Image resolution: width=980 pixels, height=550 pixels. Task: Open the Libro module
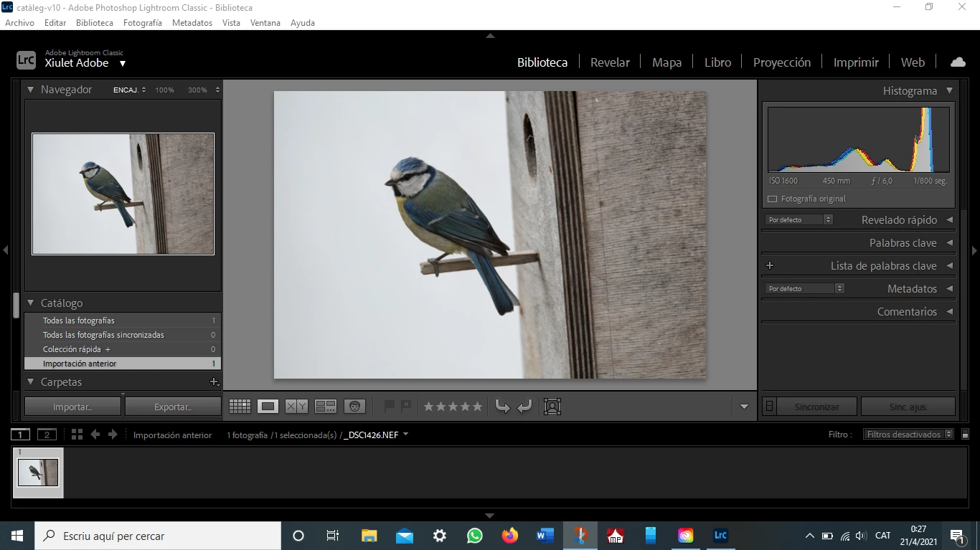tap(717, 62)
